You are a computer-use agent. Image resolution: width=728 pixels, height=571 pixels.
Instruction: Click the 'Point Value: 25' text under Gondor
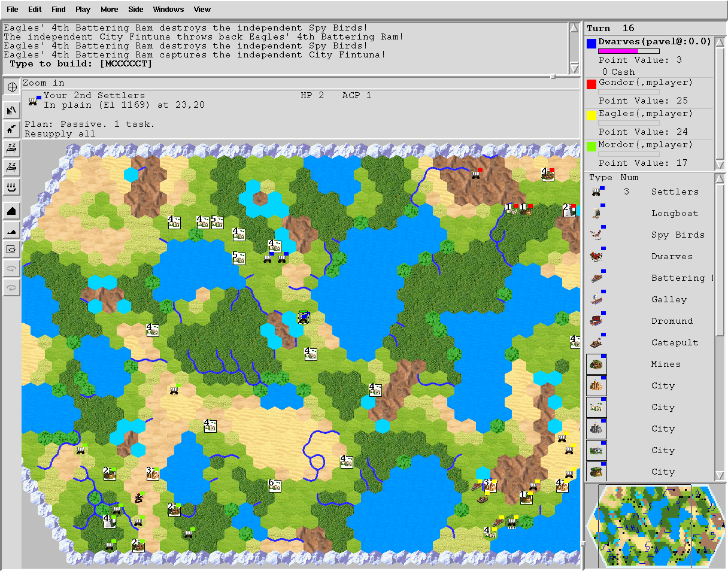tap(644, 101)
